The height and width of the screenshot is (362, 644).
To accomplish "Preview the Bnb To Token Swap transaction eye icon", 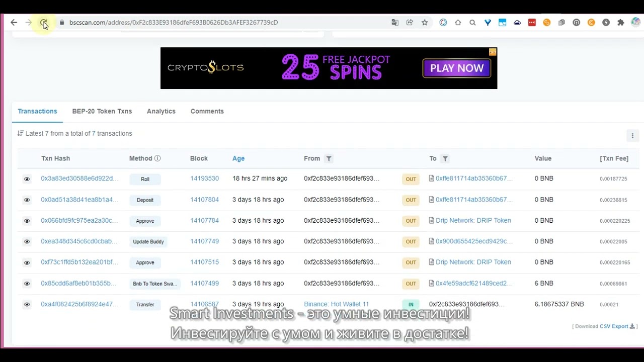I will pos(27,284).
